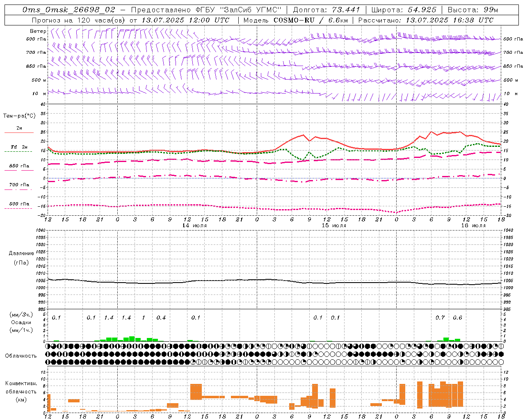The image size is (525, 420).
Task: Click the provider text ФГБУ "ЗапСиб УГМС"
Action: click(238, 10)
